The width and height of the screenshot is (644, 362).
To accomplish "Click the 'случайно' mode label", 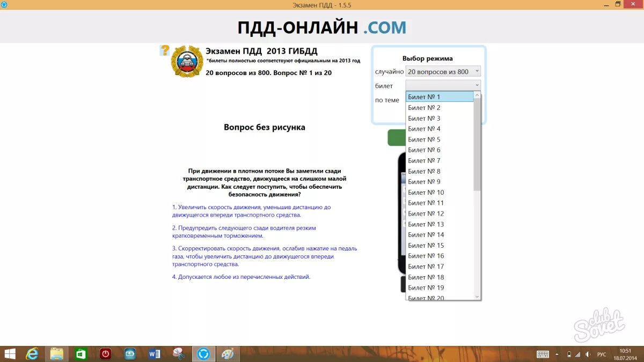I will (389, 71).
